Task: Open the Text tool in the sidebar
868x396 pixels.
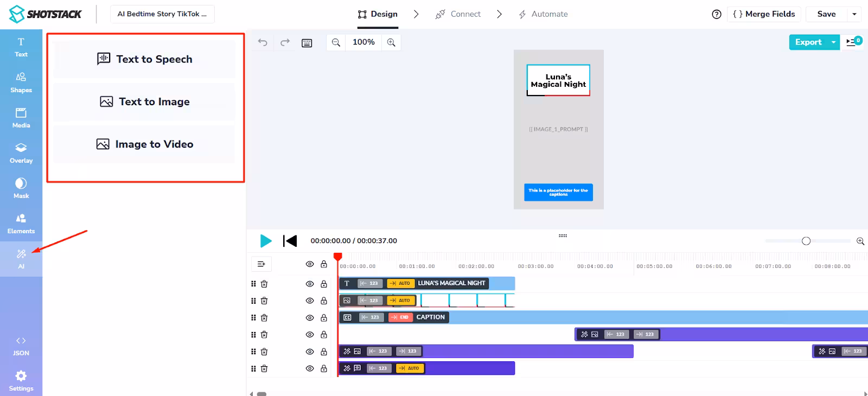Action: 21,47
